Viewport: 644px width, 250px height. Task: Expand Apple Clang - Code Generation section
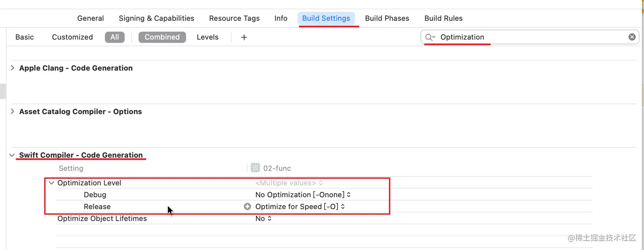click(x=12, y=68)
